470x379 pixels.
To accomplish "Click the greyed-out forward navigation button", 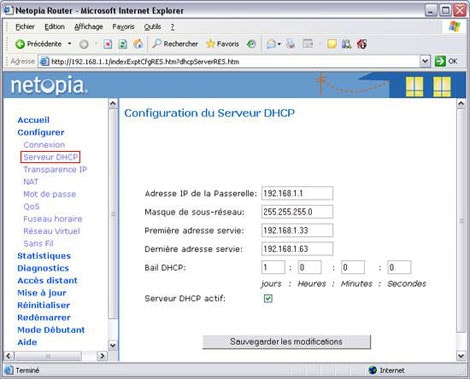I will click(x=84, y=44).
